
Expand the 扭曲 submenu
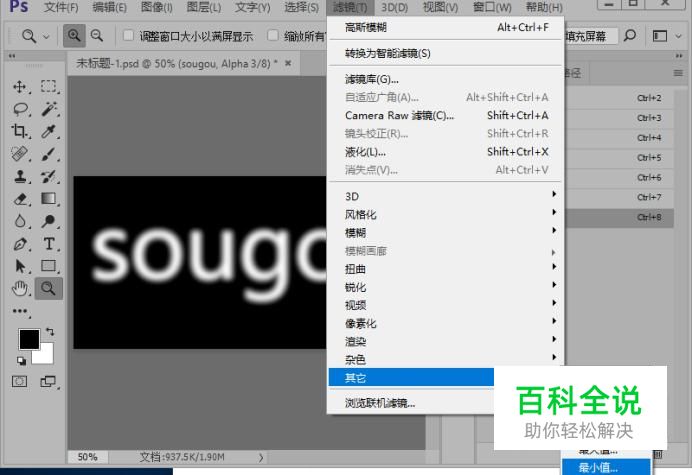click(x=445, y=268)
